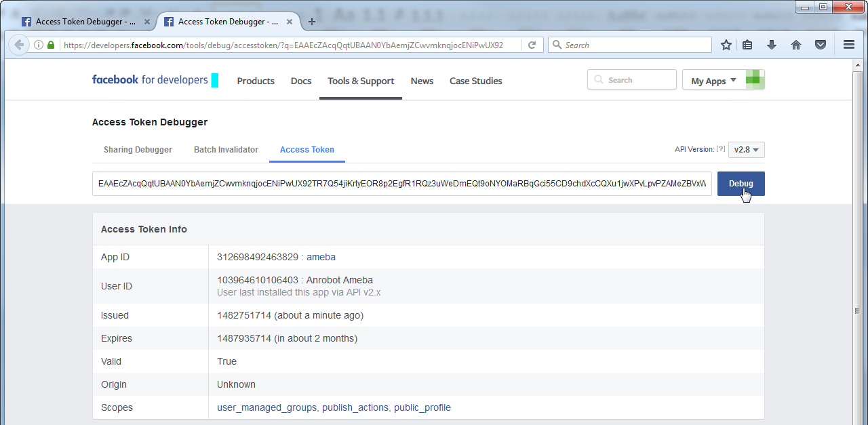Screen dimensions: 868x425
Task: Click magnifier icon in Firefox search bar
Action: (557, 45)
